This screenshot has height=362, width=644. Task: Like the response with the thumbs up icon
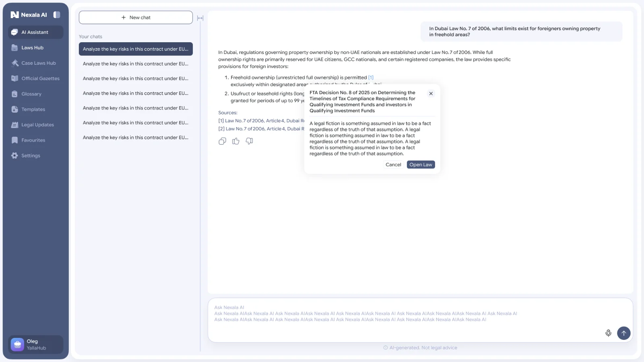[x=236, y=141]
